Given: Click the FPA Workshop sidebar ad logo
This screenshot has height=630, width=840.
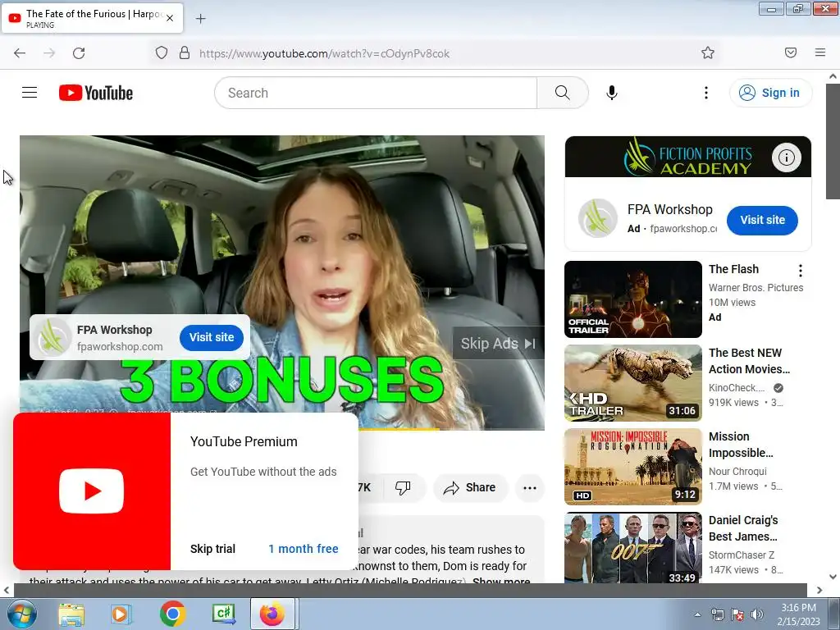Looking at the screenshot, I should click(x=597, y=218).
